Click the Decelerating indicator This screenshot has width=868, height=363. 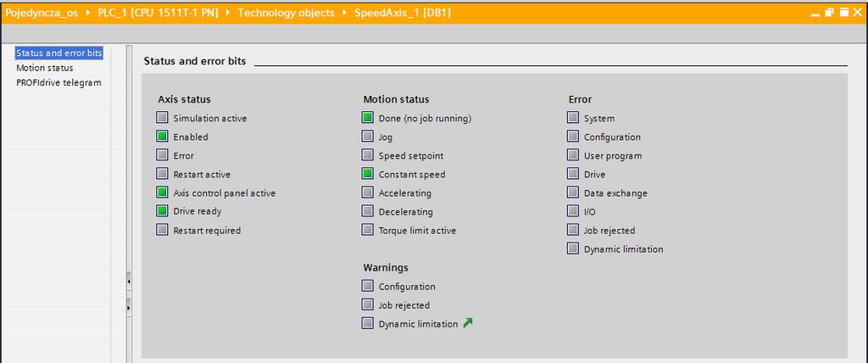point(368,211)
